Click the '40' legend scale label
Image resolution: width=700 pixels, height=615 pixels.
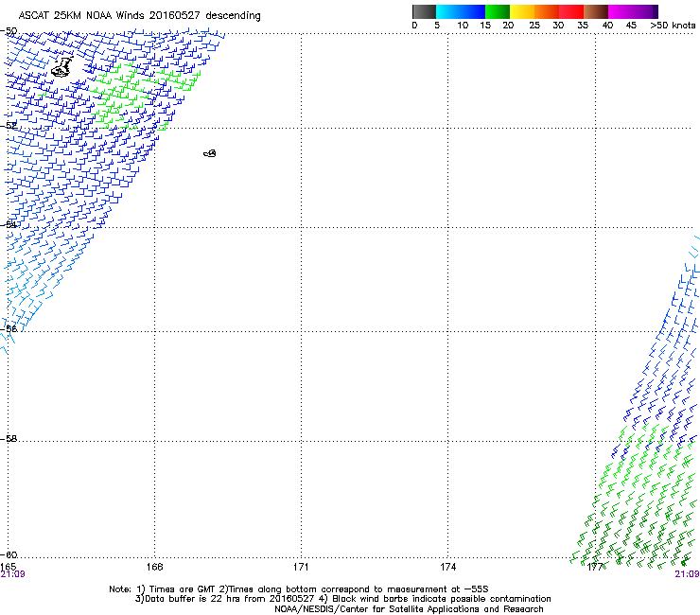(607, 26)
